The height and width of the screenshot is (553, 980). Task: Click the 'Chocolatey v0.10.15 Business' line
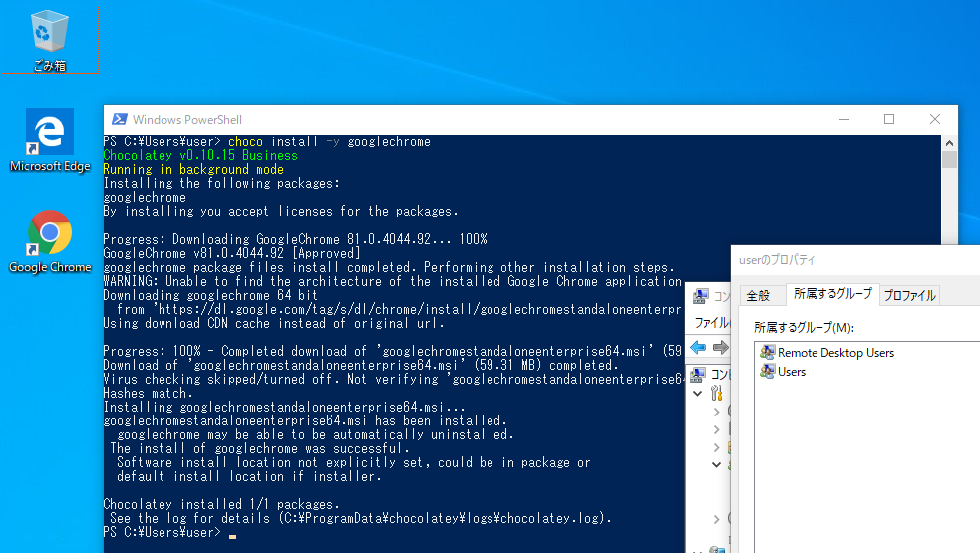pyautogui.click(x=200, y=155)
